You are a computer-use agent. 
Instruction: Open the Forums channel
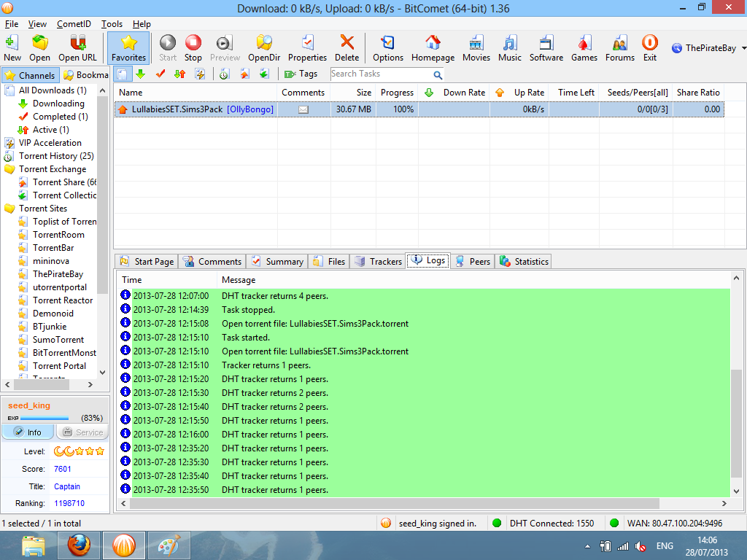[619, 46]
